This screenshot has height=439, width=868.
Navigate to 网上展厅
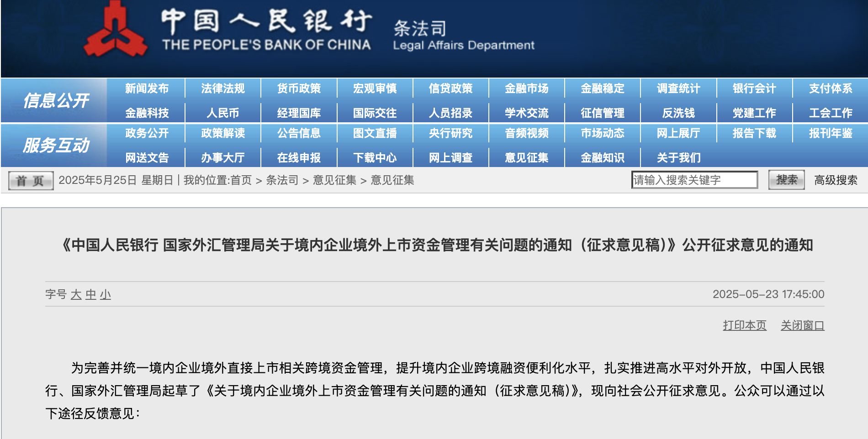click(x=678, y=133)
